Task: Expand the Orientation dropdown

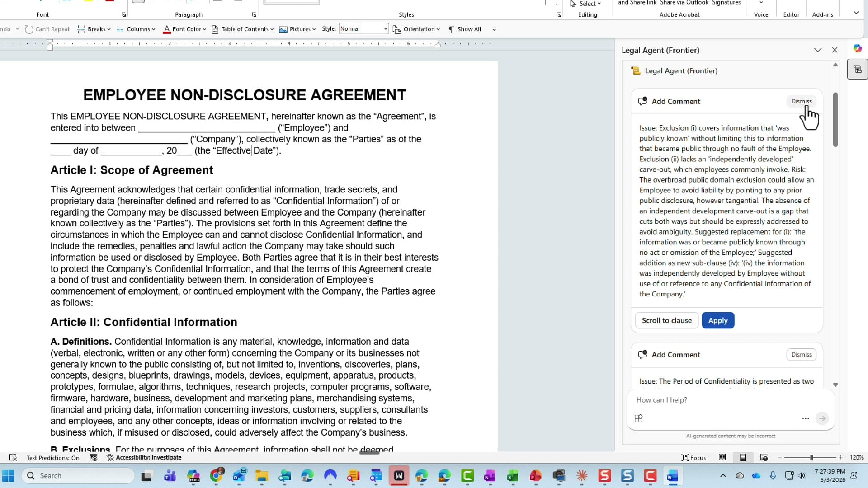Action: (416, 29)
